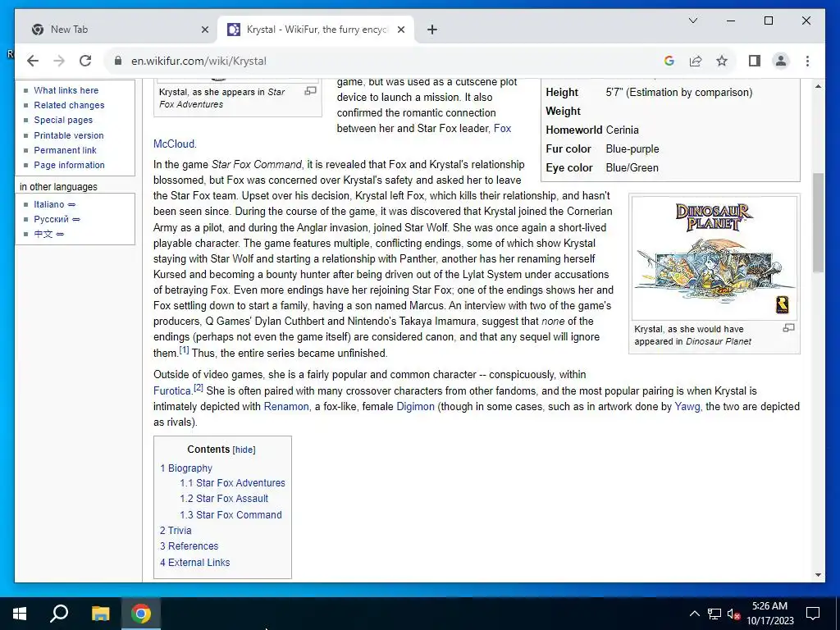Click the scrollbar down arrow
The image size is (840, 630).
point(818,575)
